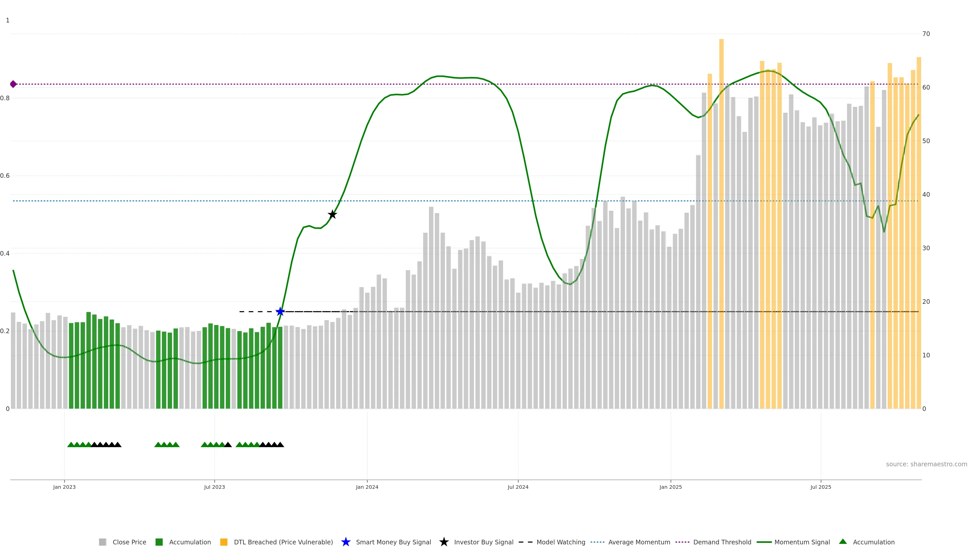Click the blue star icon in the legend

click(x=346, y=542)
